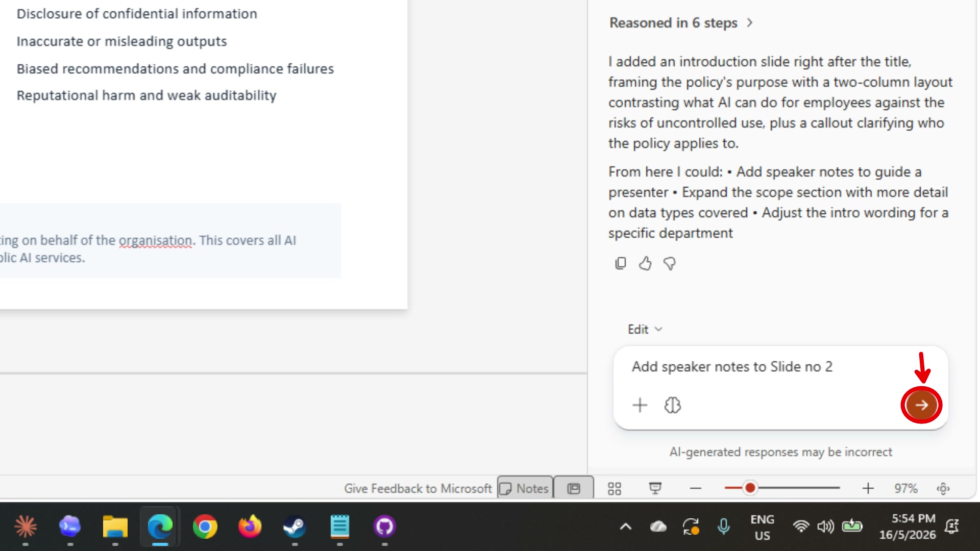The image size is (980, 551).
Task: Switch to Slide Sorter grid view
Action: 615,488
